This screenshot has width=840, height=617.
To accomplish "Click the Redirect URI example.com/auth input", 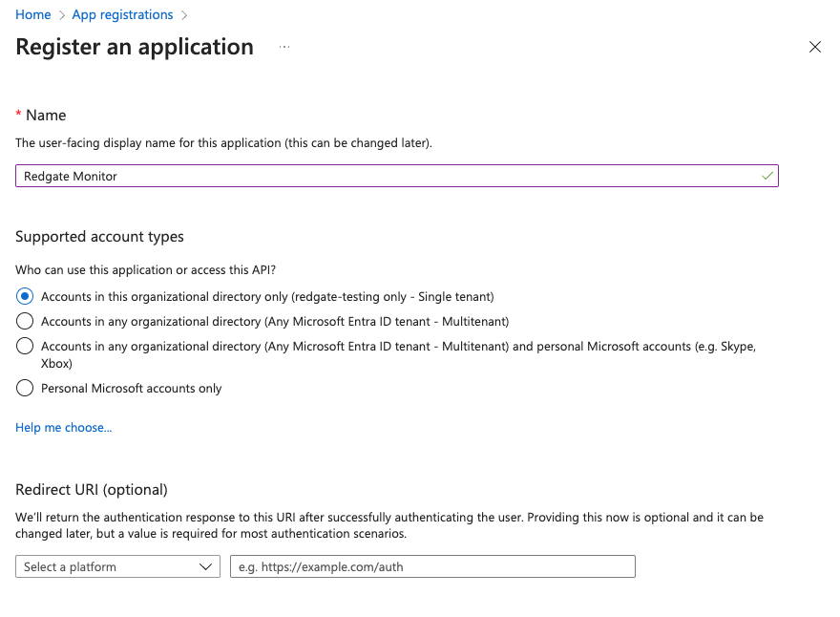I will (431, 566).
